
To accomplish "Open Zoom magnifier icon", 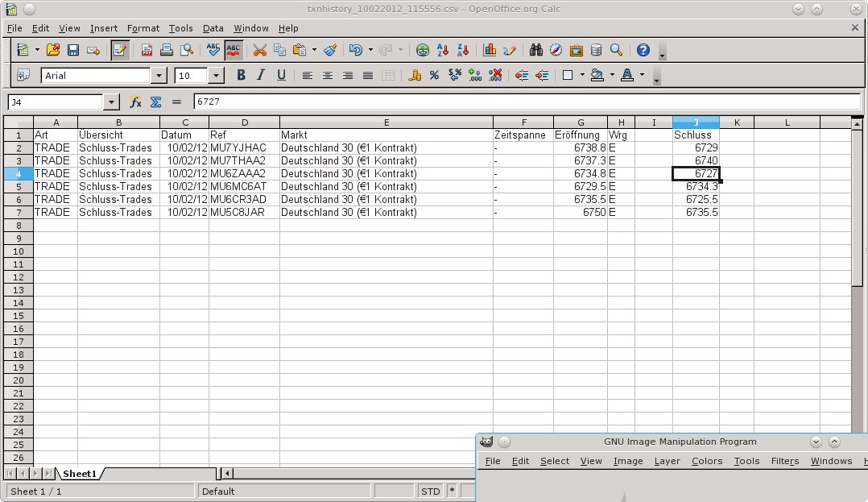I will (x=616, y=50).
